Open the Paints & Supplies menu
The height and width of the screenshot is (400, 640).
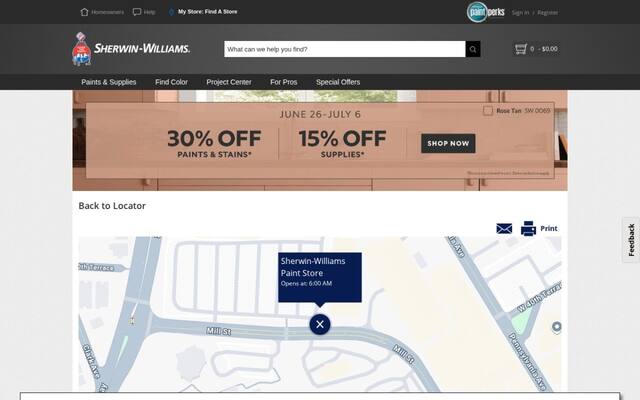[109, 82]
